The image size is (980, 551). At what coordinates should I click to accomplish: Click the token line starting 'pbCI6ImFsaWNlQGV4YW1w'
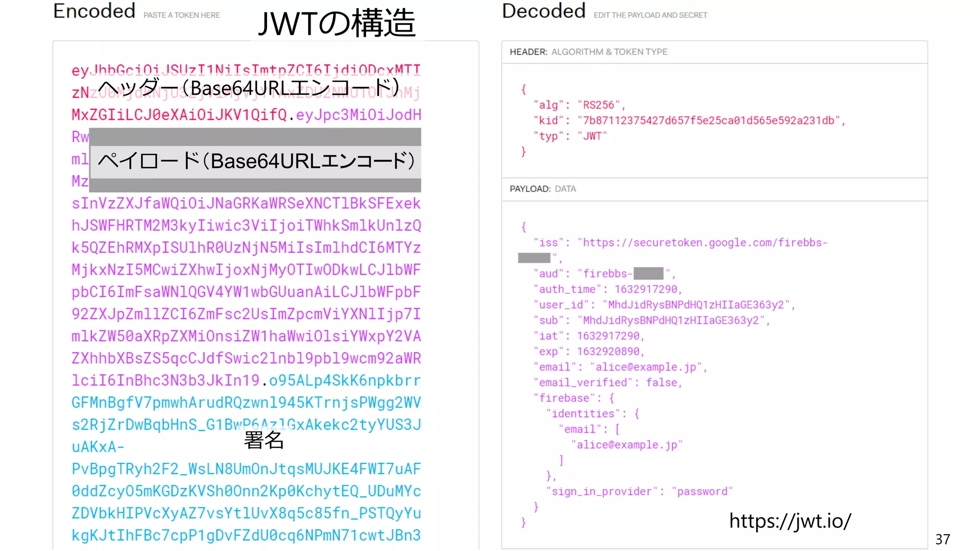[x=246, y=292]
